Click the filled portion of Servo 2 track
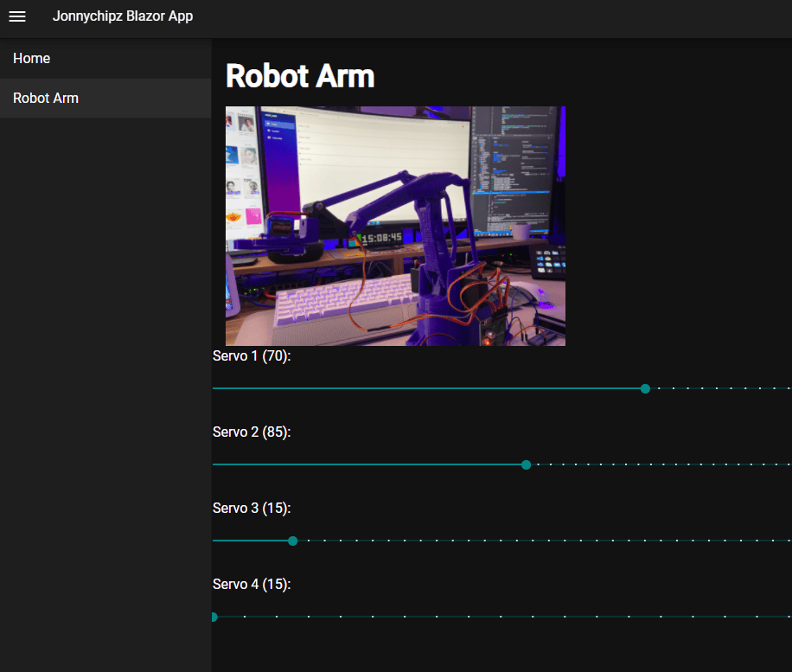Viewport: 792px width, 672px height. [367, 464]
